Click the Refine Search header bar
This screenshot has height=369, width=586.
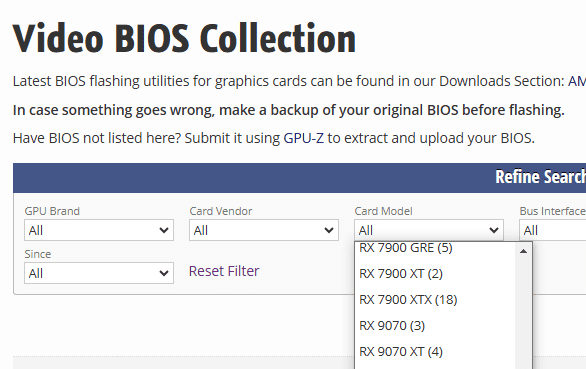click(299, 178)
